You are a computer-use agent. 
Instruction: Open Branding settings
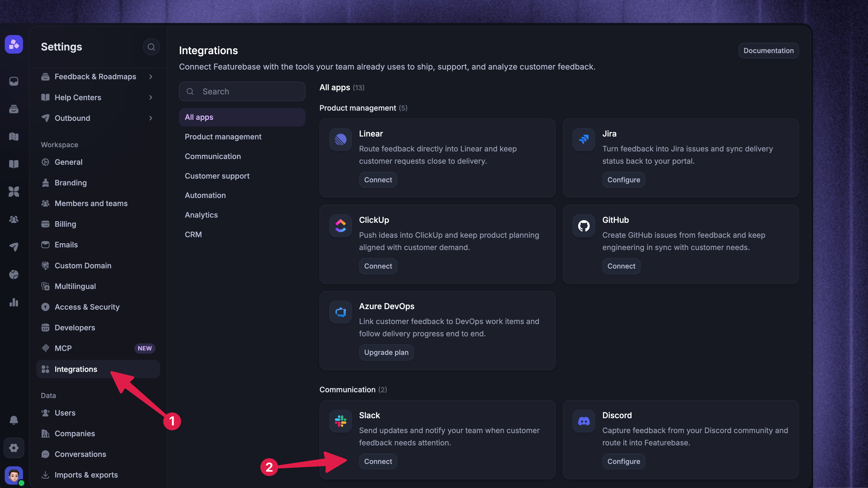tap(98, 183)
